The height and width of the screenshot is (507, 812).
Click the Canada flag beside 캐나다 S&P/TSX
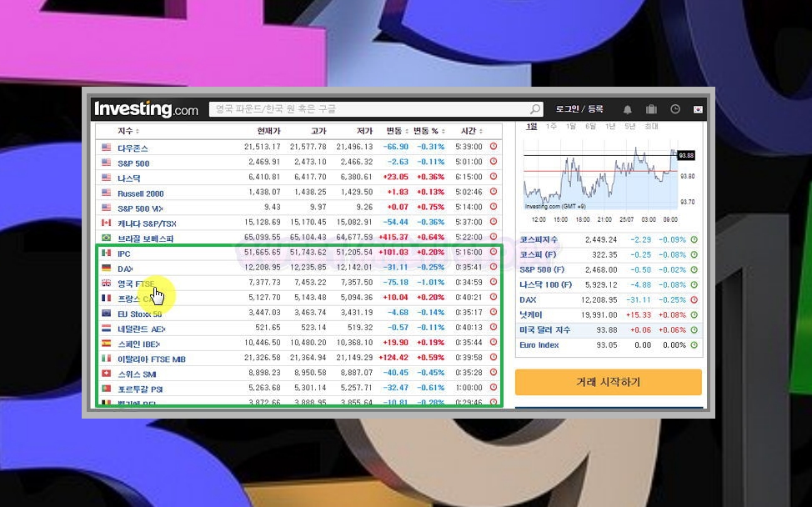point(106,223)
